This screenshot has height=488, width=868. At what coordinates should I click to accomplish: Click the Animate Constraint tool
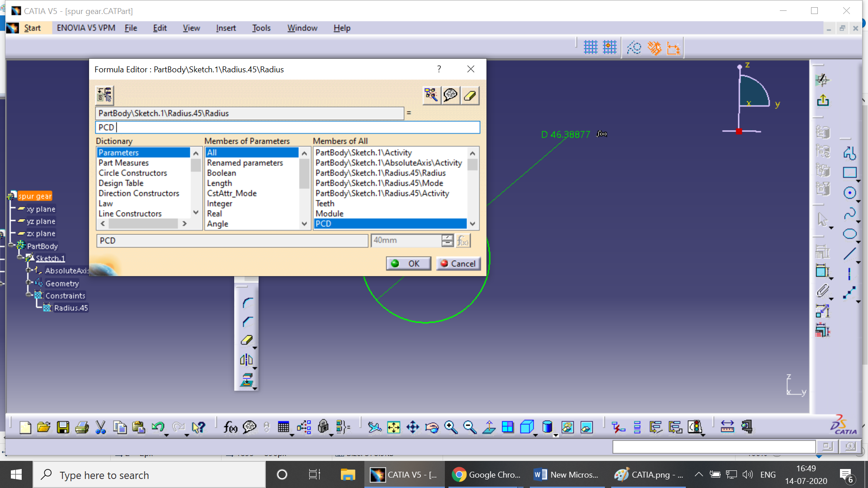click(x=822, y=311)
